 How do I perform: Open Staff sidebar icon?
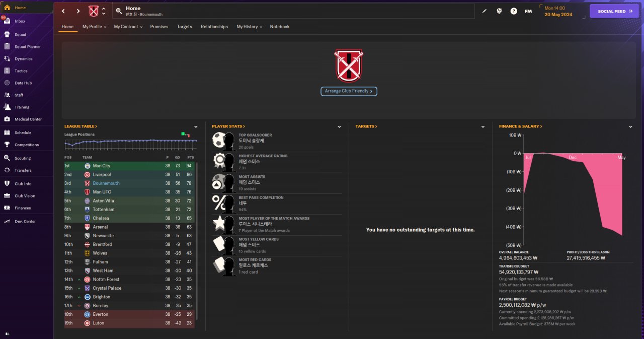coord(7,95)
